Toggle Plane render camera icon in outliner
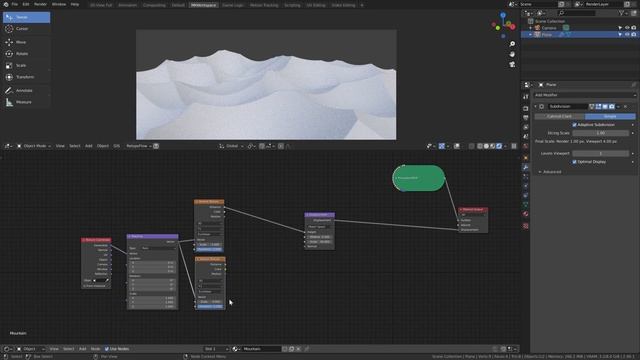 point(634,35)
